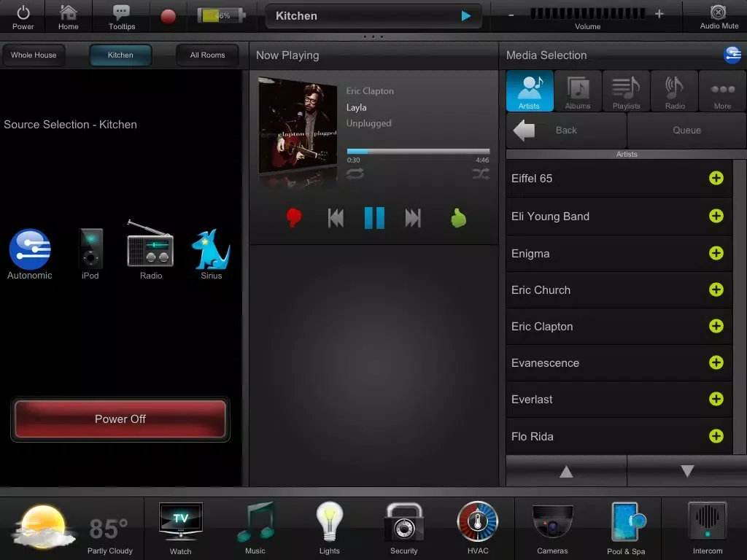Expand the three-dot handle below the top bar
747x560 pixels.
373,36
